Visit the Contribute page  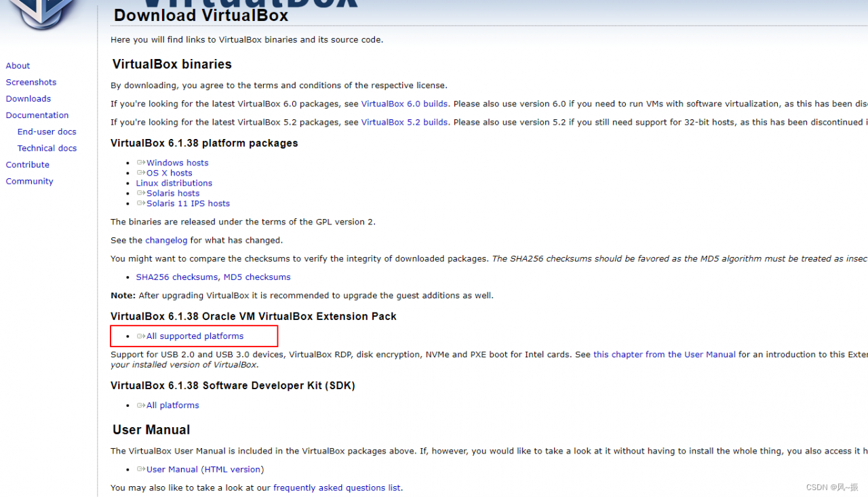click(x=28, y=165)
